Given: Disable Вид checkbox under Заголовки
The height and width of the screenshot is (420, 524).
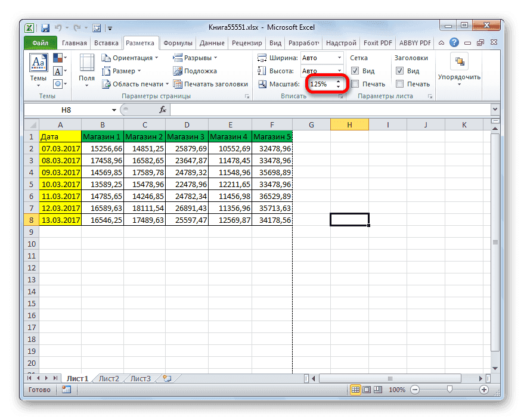Looking at the screenshot, I should tap(401, 70).
